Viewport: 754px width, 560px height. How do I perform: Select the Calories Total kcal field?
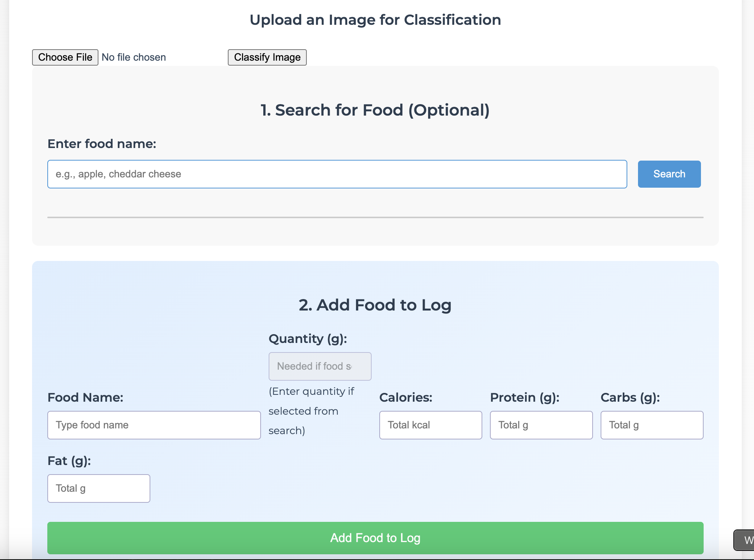coord(430,425)
